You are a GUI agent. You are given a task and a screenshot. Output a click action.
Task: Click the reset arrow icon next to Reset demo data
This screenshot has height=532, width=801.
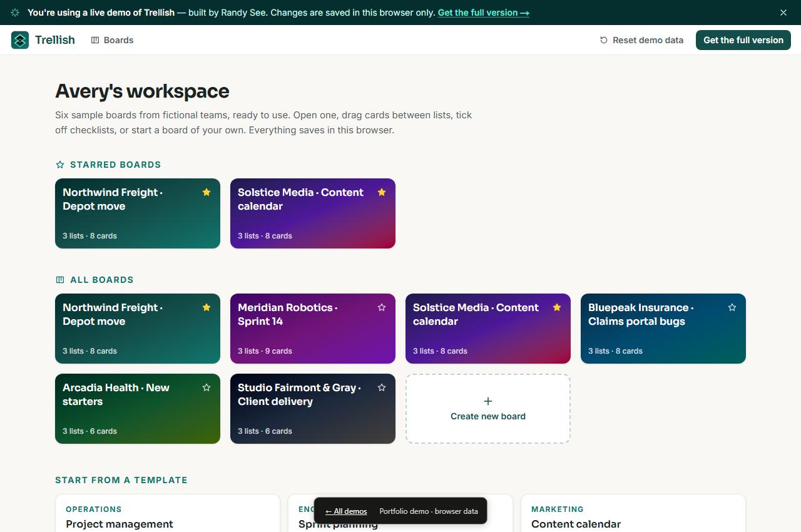604,40
